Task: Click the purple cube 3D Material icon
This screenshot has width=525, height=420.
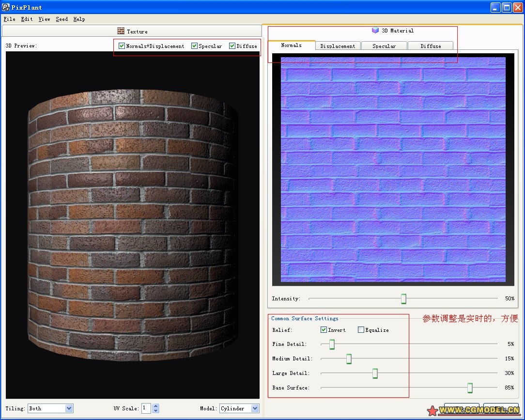Action: (375, 31)
